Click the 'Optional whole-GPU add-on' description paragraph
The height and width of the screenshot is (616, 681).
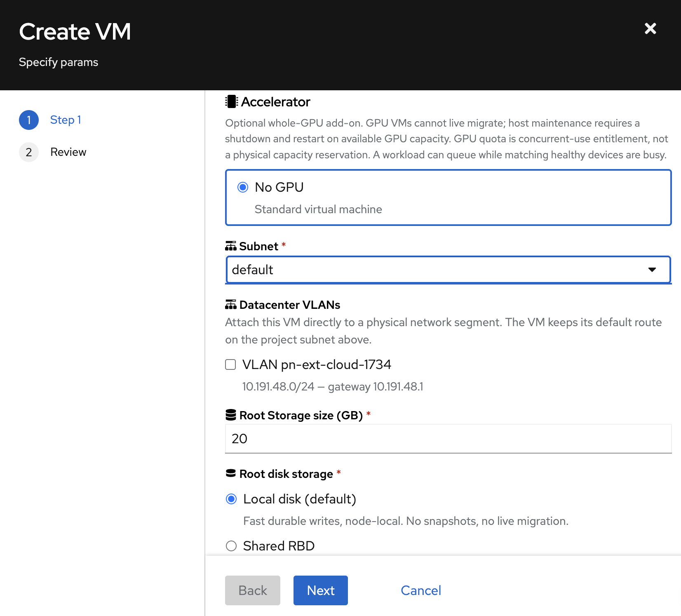[x=446, y=139]
